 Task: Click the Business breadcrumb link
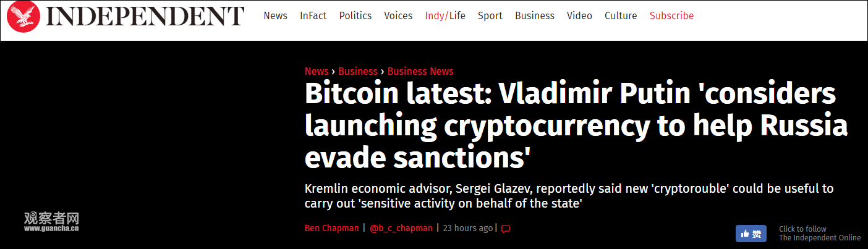[358, 71]
